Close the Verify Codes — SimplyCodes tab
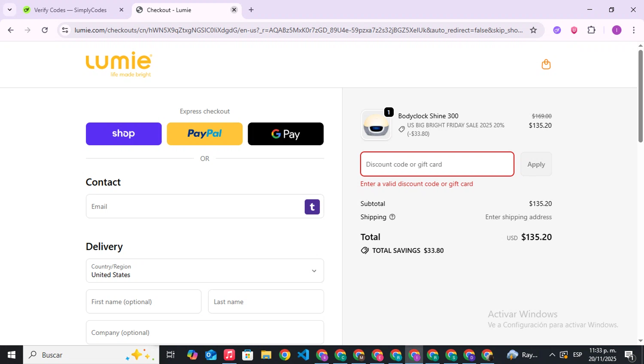Screen dimensions: 644x364 tap(122, 10)
